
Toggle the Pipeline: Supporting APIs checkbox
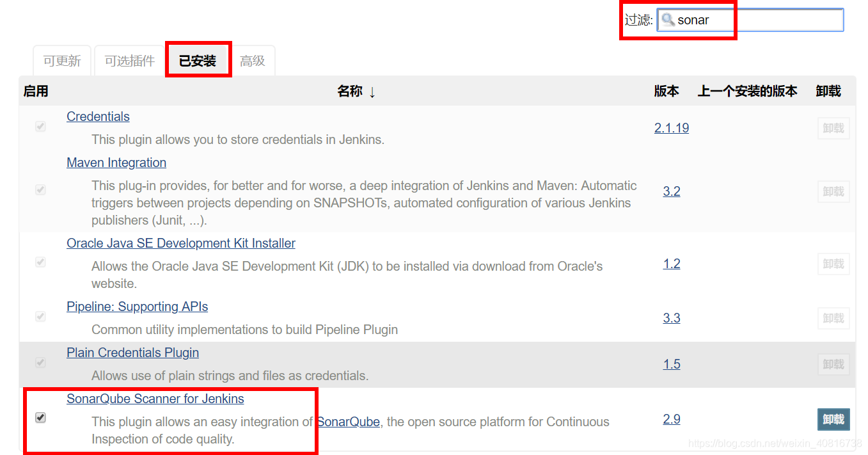click(x=40, y=317)
